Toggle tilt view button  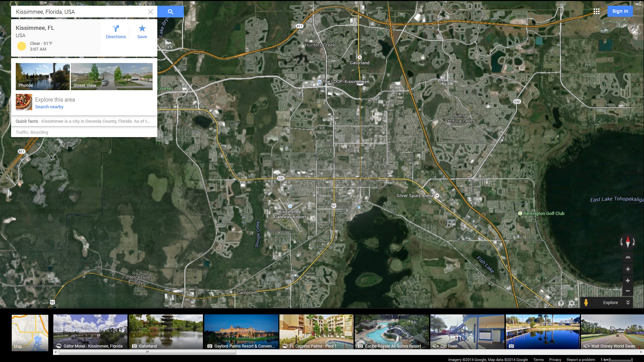[x=628, y=257]
